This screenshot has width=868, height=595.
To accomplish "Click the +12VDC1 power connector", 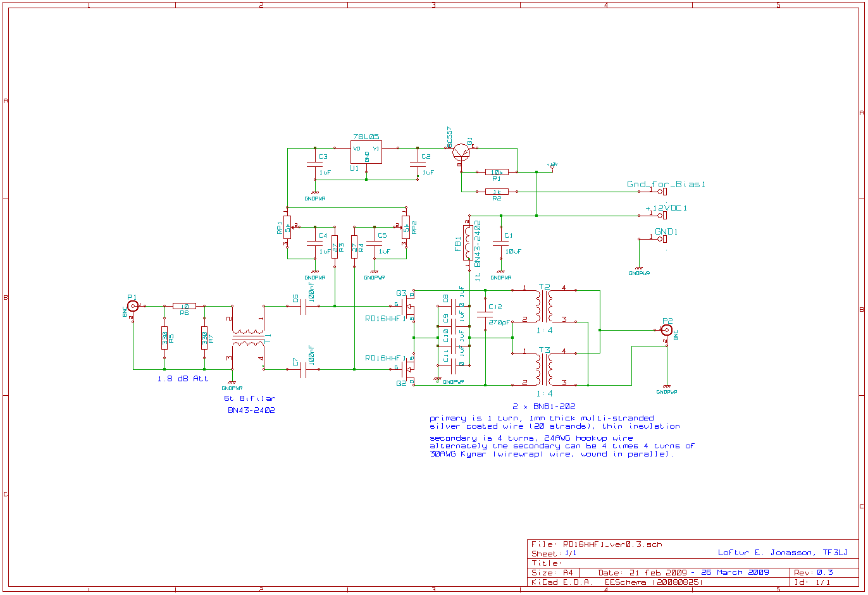I will [662, 215].
